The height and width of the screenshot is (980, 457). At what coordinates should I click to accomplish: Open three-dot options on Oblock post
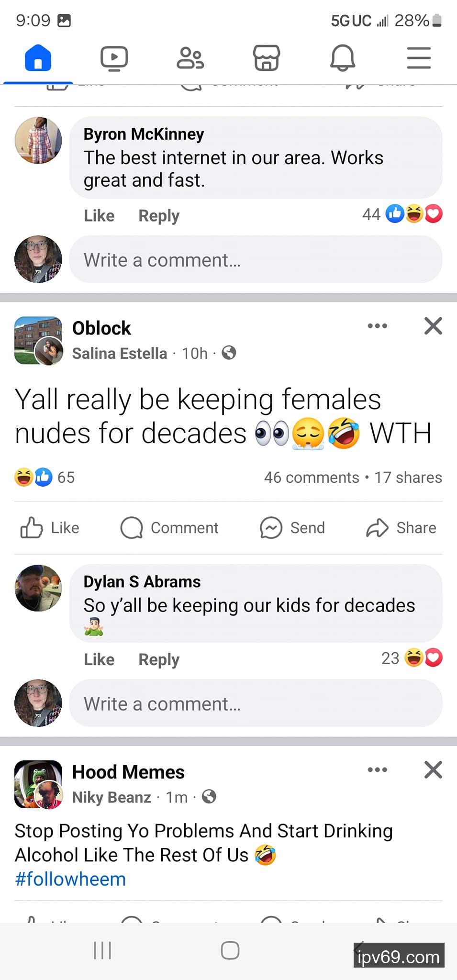tap(377, 326)
